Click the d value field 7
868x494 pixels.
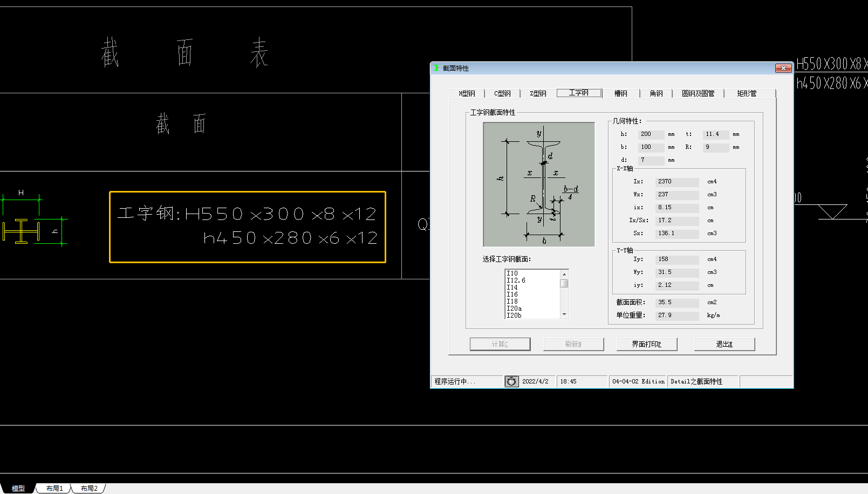651,160
